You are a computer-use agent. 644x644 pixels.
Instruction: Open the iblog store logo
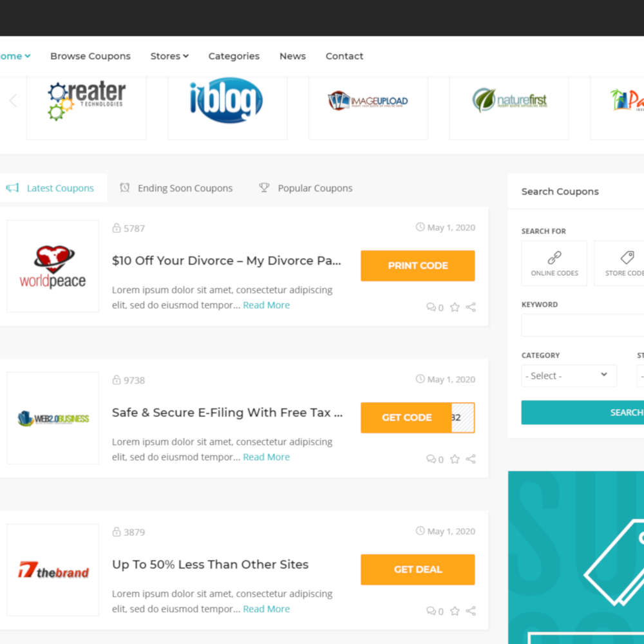click(227, 100)
